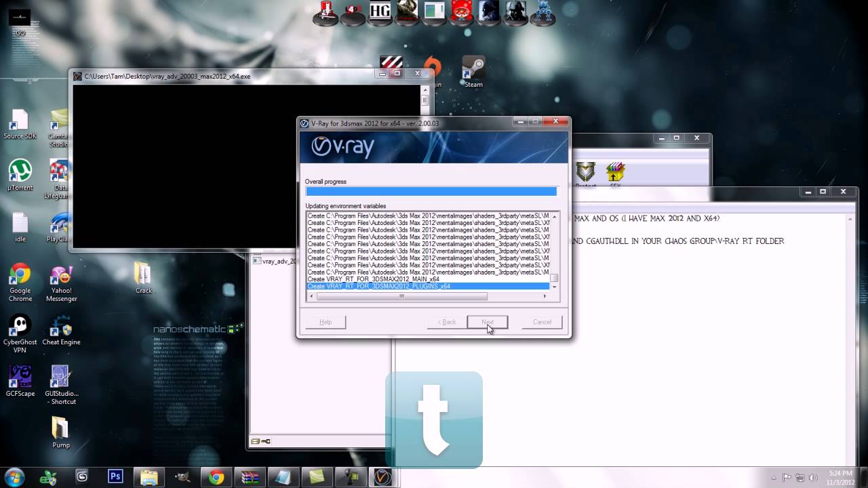Image resolution: width=868 pixels, height=488 pixels.
Task: Switch to Chrome in the taskbar
Action: coord(216,477)
